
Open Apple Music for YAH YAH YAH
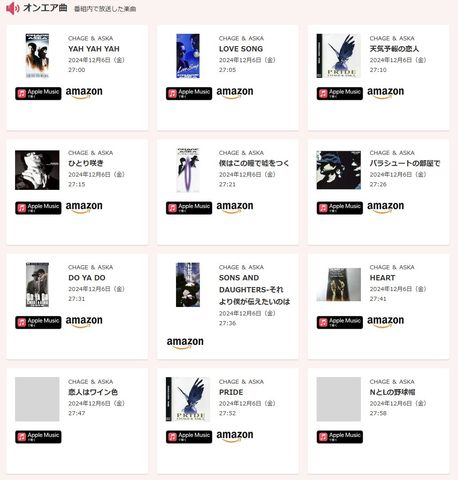[38, 93]
